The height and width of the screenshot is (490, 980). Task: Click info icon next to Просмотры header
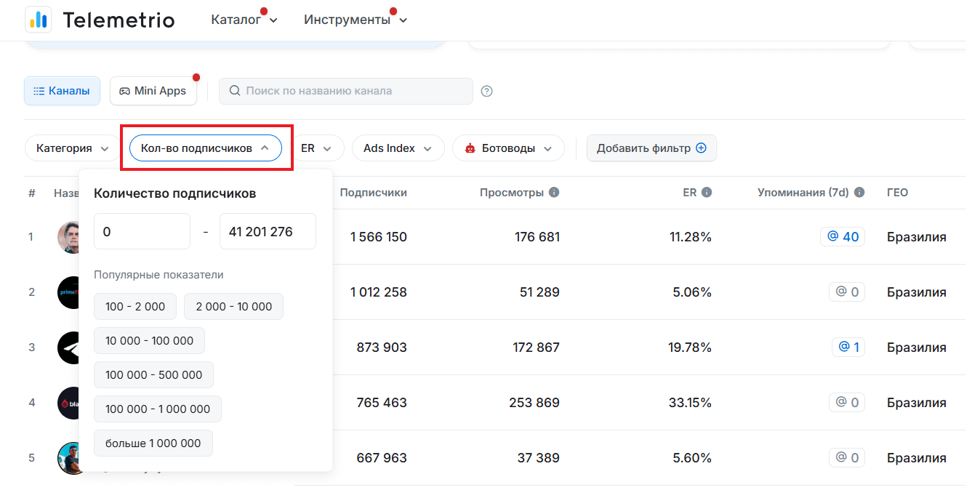(x=554, y=193)
